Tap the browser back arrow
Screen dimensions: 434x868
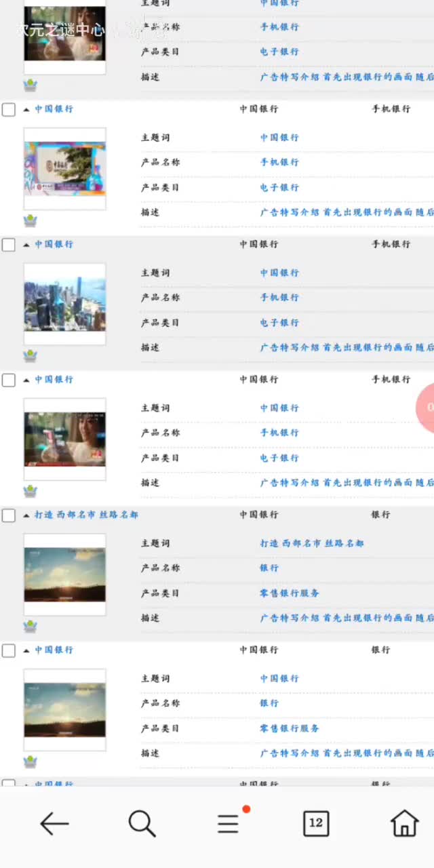click(x=54, y=824)
